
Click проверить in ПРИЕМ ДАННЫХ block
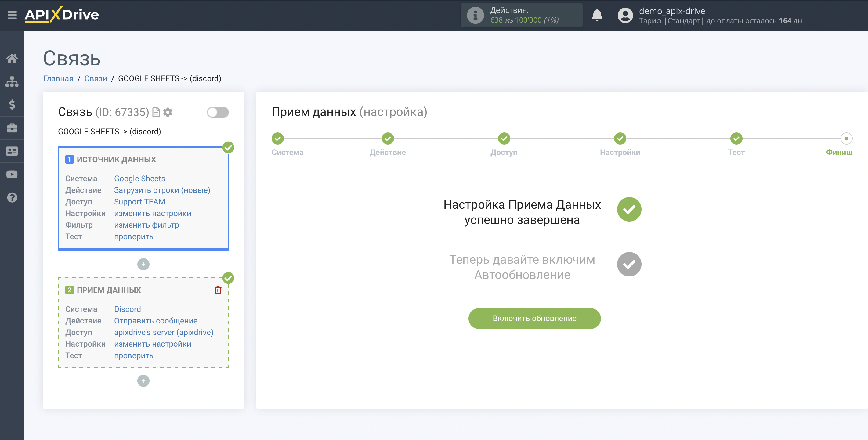(x=134, y=356)
